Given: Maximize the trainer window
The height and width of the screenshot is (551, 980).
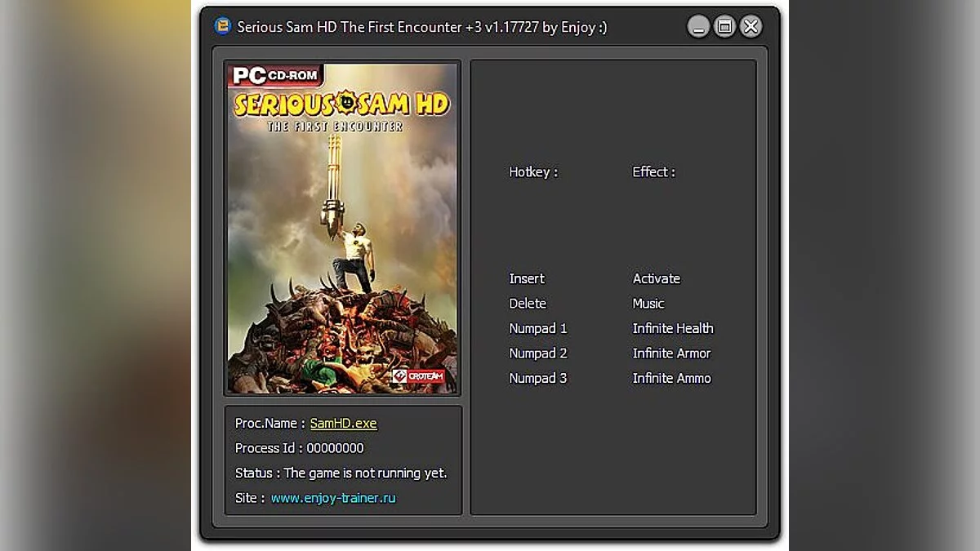Looking at the screenshot, I should [724, 27].
